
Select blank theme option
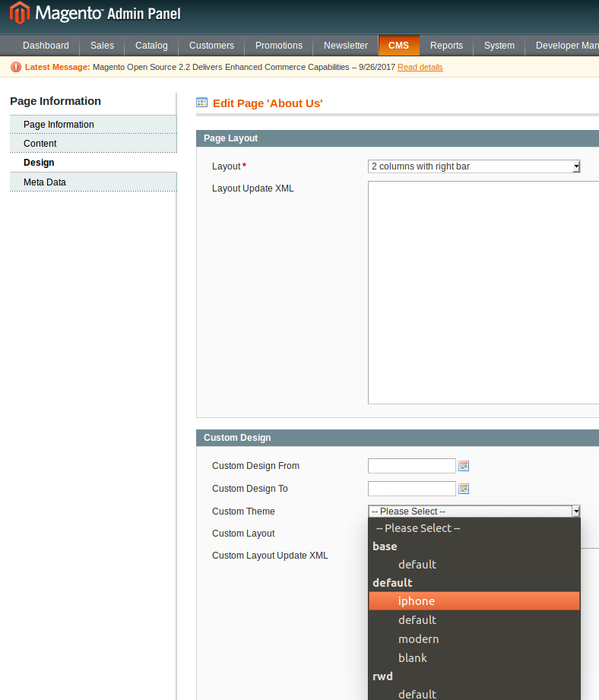point(413,658)
